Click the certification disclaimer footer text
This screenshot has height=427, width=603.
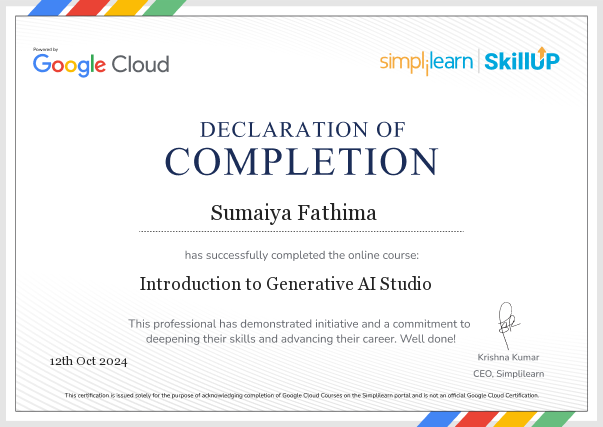click(301, 396)
